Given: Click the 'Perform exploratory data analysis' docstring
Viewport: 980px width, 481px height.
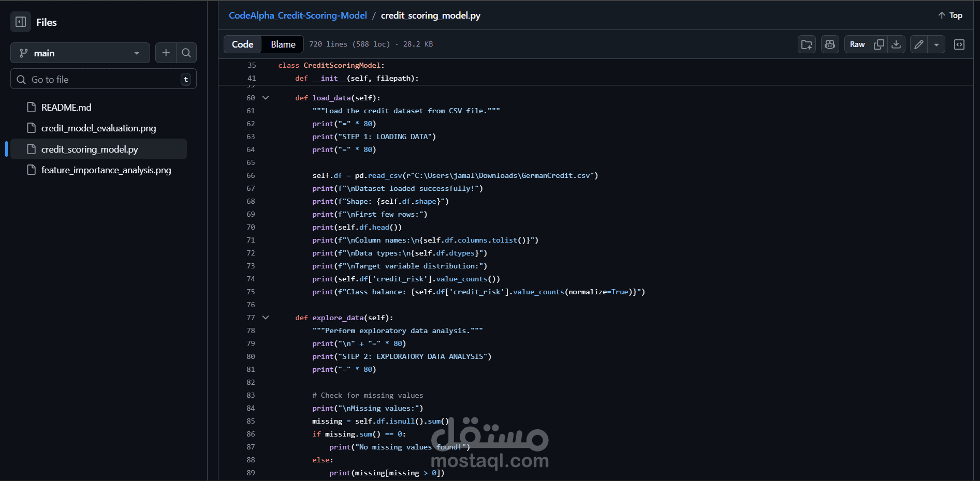Looking at the screenshot, I should 398,330.
